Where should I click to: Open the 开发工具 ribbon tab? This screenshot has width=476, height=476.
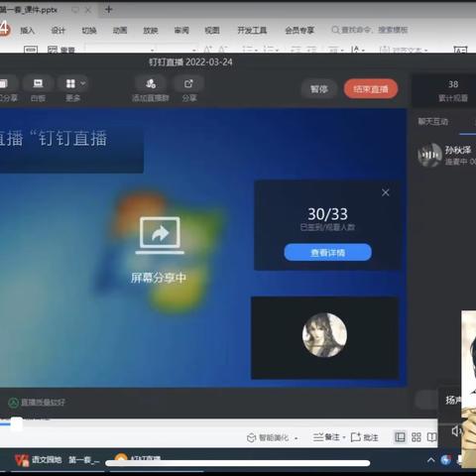click(252, 31)
